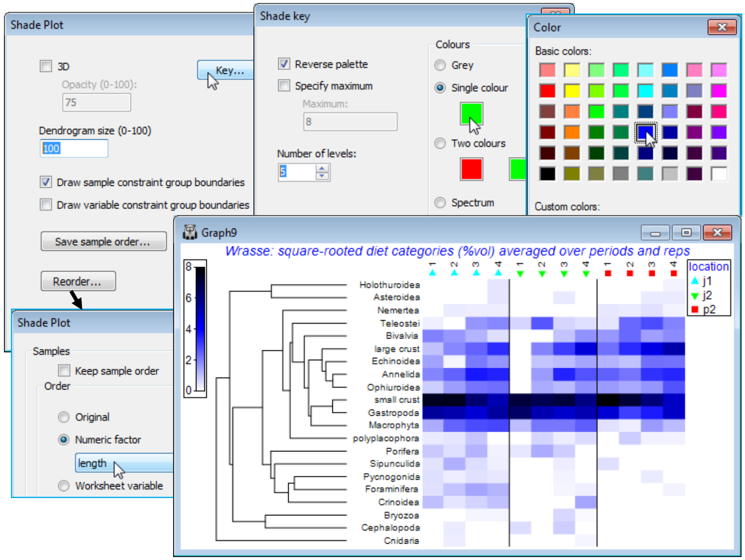Image resolution: width=745 pixels, height=560 pixels.
Task: Click the p2 red square legend symbol
Action: [x=694, y=310]
